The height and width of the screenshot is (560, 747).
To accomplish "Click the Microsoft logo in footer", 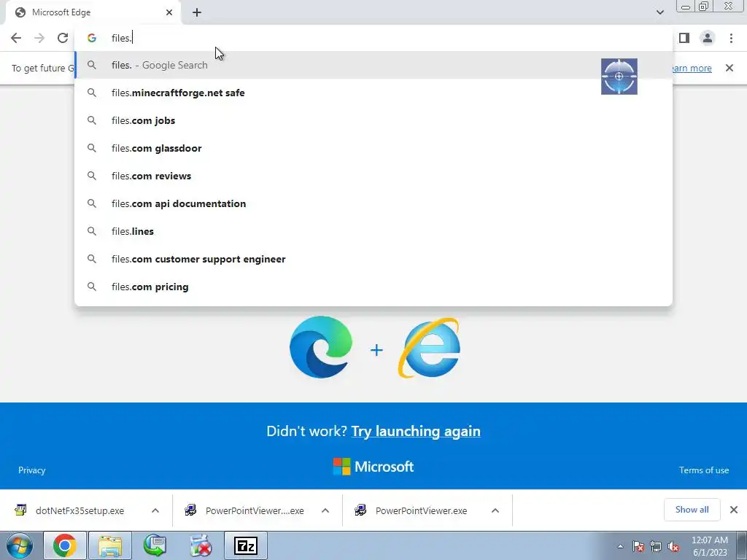I will pos(373,467).
